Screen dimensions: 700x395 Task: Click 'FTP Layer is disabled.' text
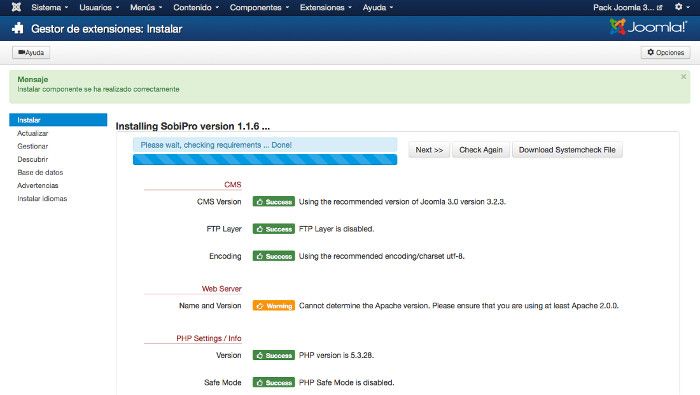[336, 229]
